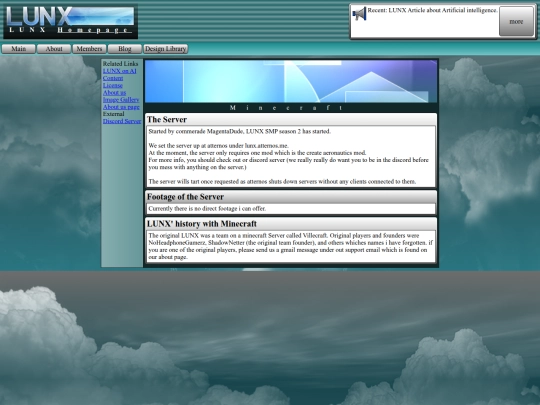540x405 pixels.
Task: Open the Content sidebar link
Action: pos(113,78)
